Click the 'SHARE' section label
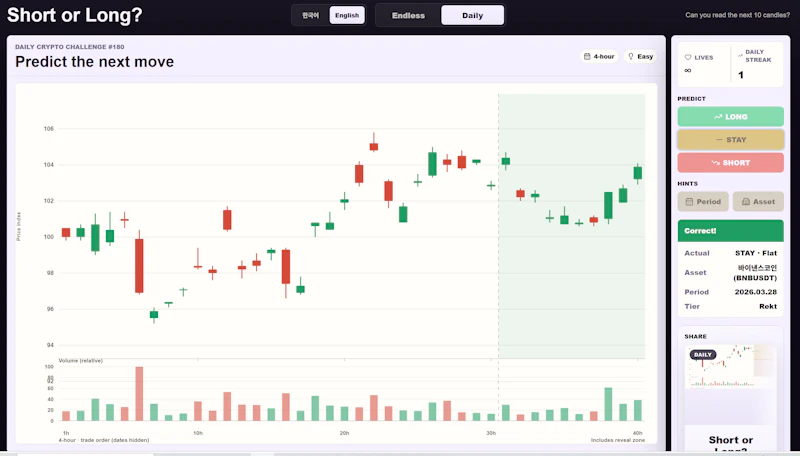This screenshot has width=800, height=456. [695, 337]
